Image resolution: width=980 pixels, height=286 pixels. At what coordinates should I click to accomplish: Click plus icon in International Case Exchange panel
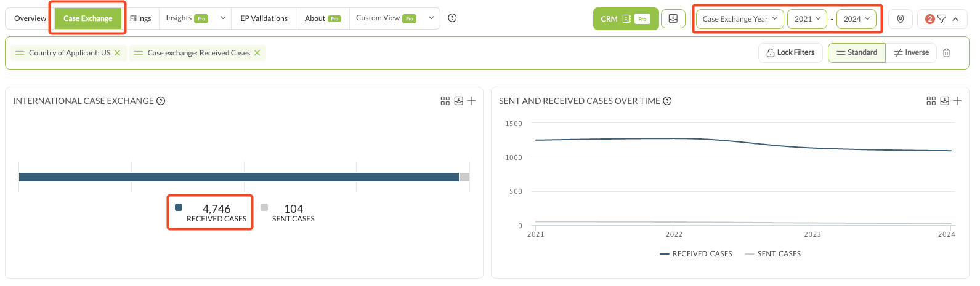point(471,101)
